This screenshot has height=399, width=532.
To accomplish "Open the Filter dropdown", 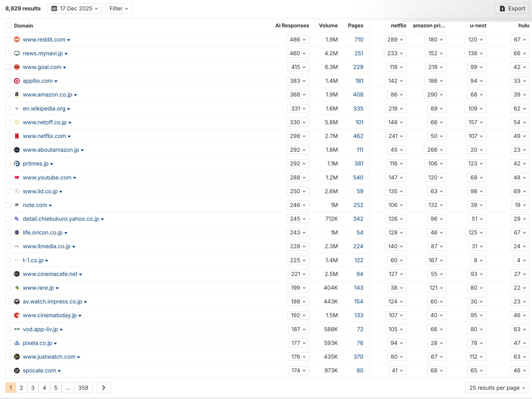I will point(118,8).
